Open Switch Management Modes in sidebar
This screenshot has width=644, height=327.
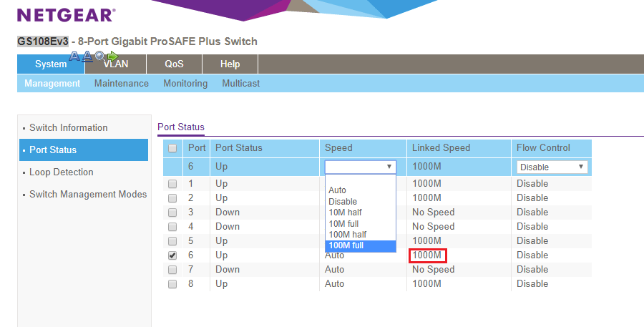pyautogui.click(x=88, y=194)
